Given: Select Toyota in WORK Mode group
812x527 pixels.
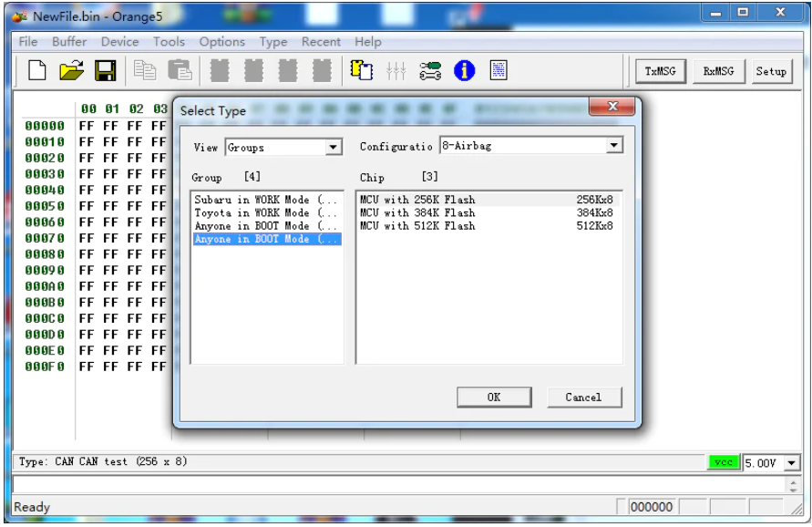Looking at the screenshot, I should 267,212.
